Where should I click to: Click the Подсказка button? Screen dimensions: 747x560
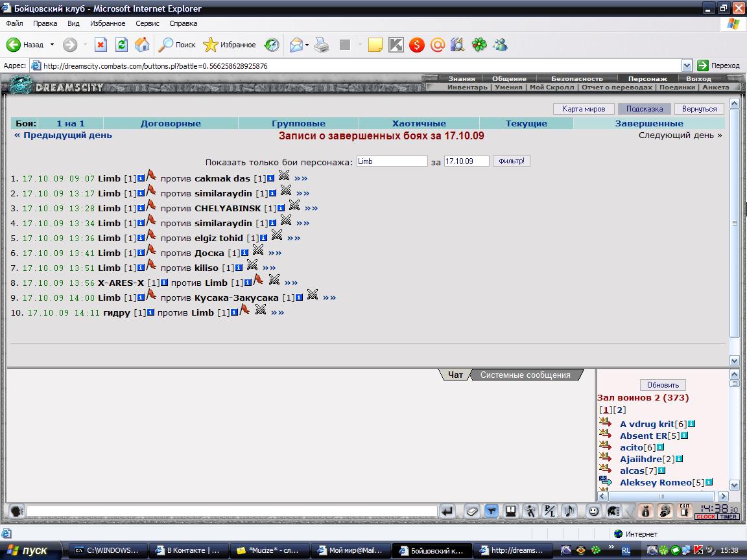[x=644, y=109]
